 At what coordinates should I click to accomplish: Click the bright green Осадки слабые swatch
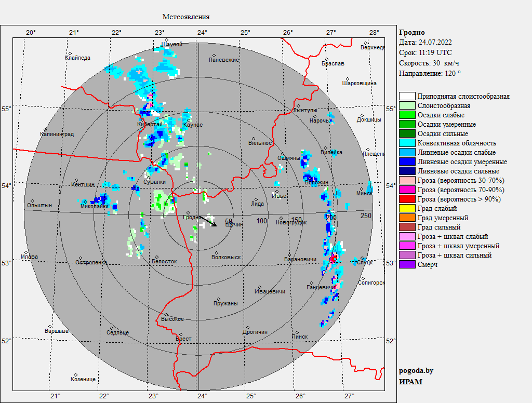point(407,115)
